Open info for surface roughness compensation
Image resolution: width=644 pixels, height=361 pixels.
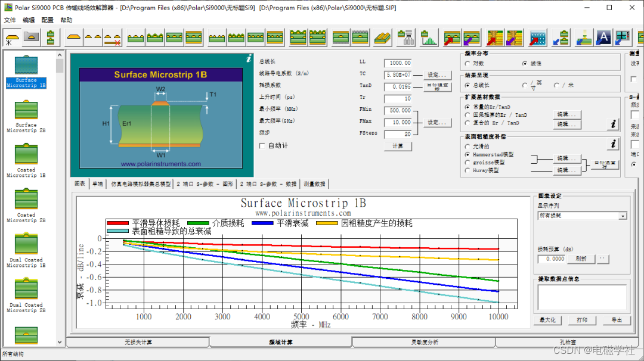tap(613, 144)
